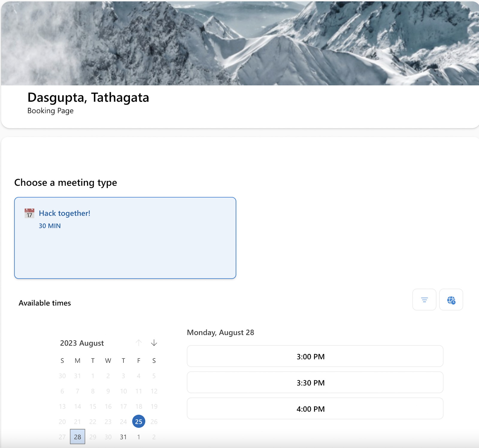
Task: Click greyed date 20 in calendar
Action: tap(62, 422)
